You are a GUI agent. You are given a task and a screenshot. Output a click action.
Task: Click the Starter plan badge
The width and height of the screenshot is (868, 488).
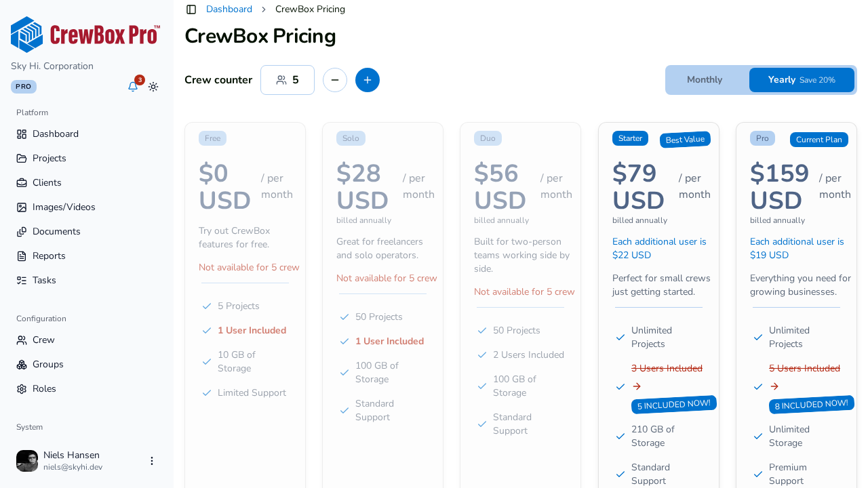click(630, 138)
